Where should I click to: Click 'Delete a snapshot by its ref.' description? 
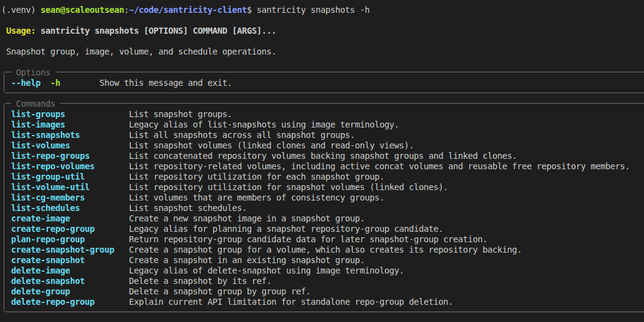200,282
